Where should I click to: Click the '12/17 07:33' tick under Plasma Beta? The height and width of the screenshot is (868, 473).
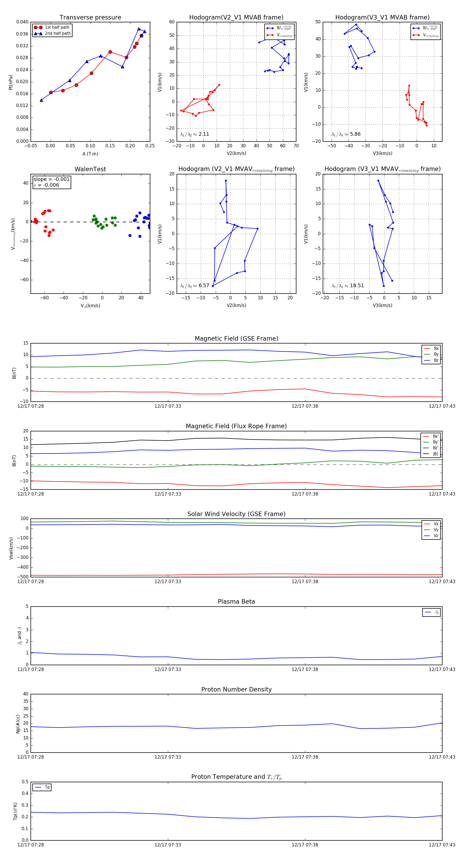[168, 669]
